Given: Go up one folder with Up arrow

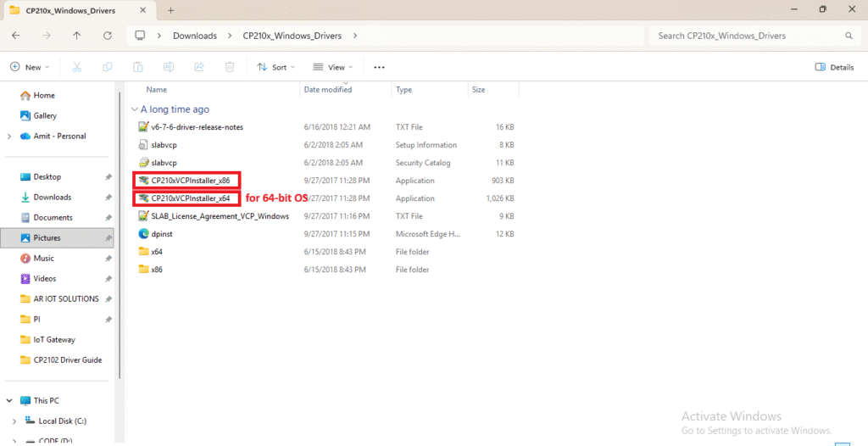Looking at the screenshot, I should coord(77,36).
